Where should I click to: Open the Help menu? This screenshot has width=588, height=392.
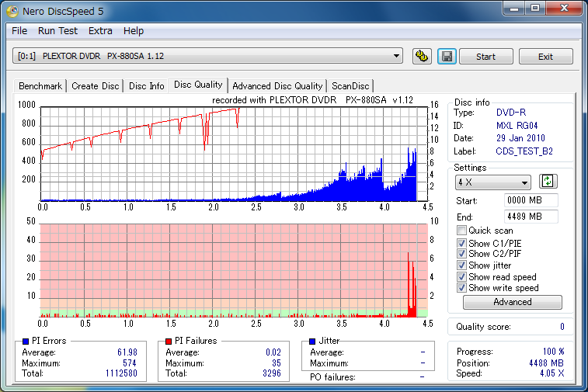tap(134, 31)
